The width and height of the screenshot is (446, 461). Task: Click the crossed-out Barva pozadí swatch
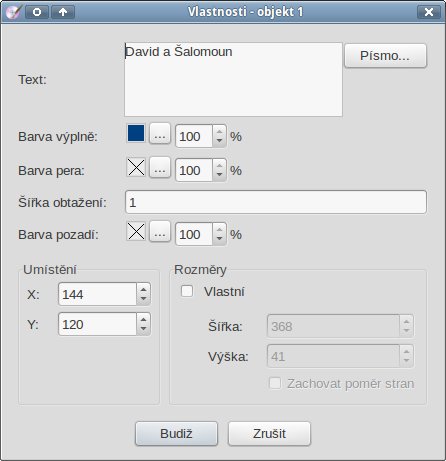tap(136, 231)
